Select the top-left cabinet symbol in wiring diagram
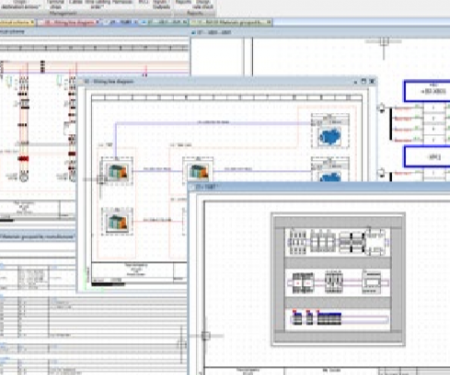Image resolution: width=450 pixels, height=375 pixels. [117, 171]
